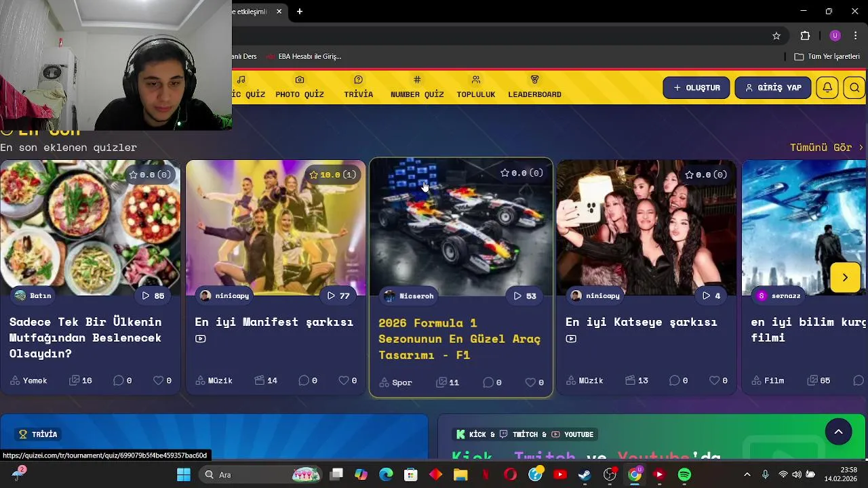This screenshot has height=488, width=868.
Task: Open the Chrome profile avatar
Action: click(835, 36)
